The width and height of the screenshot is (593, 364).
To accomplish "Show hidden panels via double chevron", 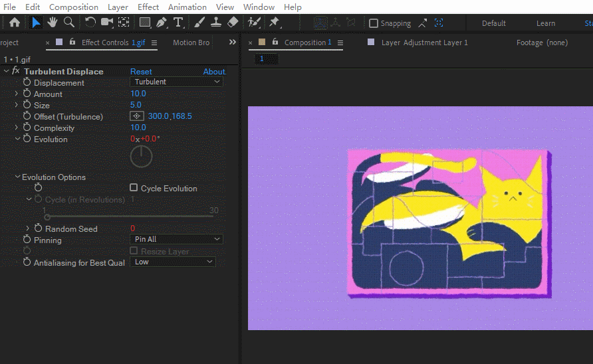I will click(x=233, y=43).
